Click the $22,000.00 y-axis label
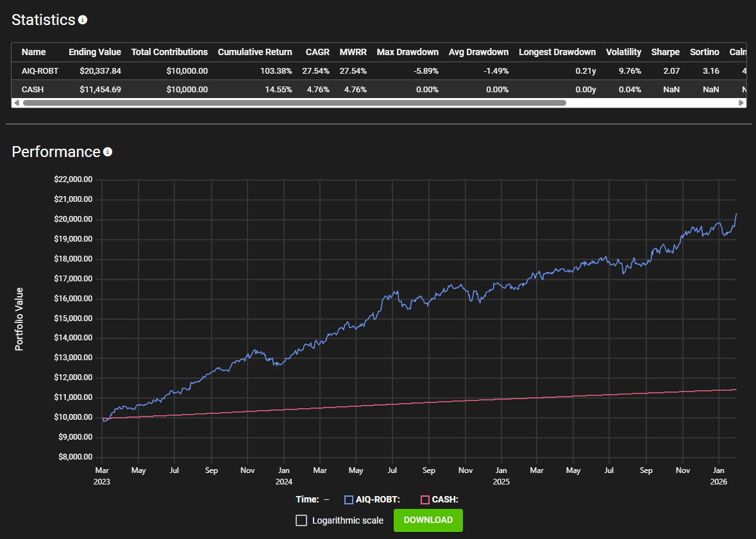The height and width of the screenshot is (539, 756). coord(73,179)
